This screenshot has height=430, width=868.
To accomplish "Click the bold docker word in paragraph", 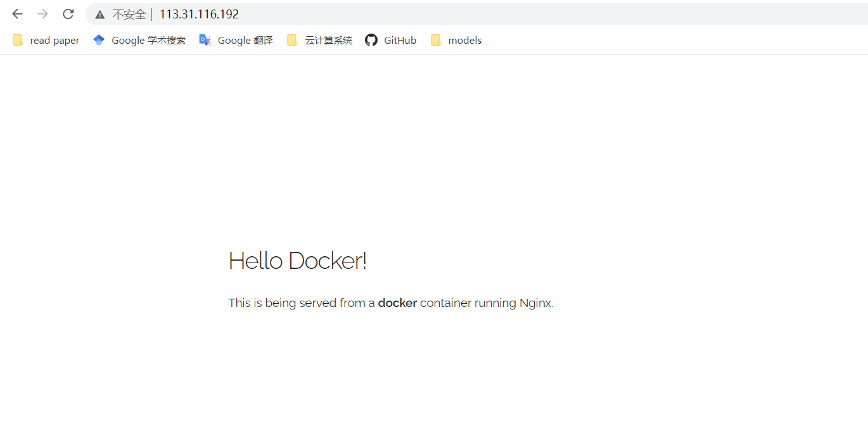I will pos(397,303).
